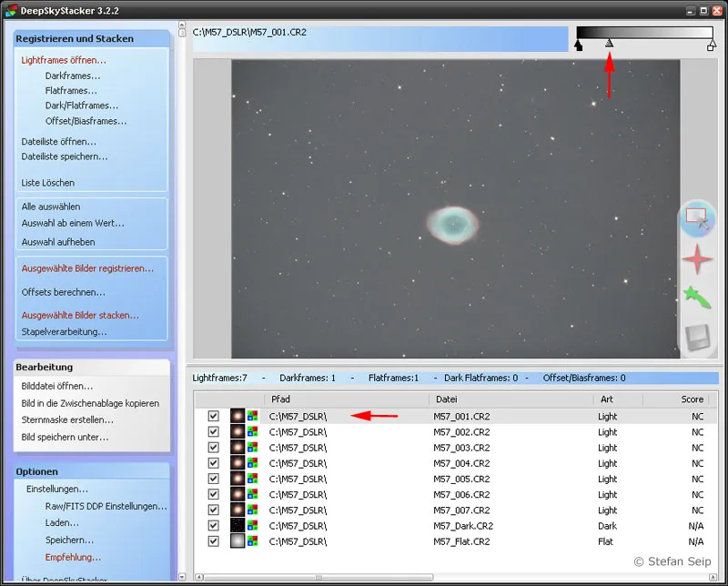Click Speichern… under Optionen
Viewport: 728px width, 586px height.
(70, 540)
